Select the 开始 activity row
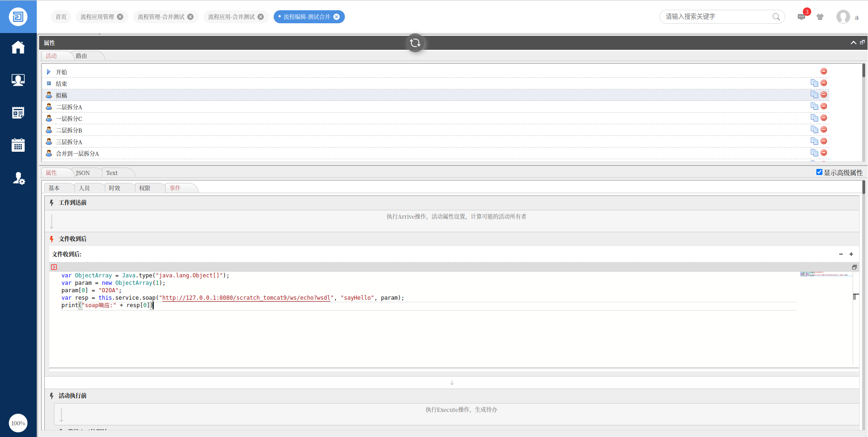The image size is (868, 437). pyautogui.click(x=435, y=72)
